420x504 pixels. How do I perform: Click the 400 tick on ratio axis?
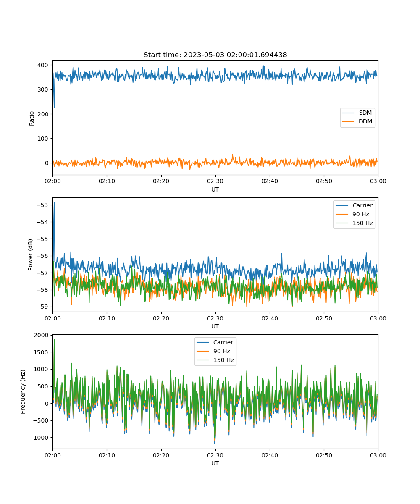[x=44, y=65]
